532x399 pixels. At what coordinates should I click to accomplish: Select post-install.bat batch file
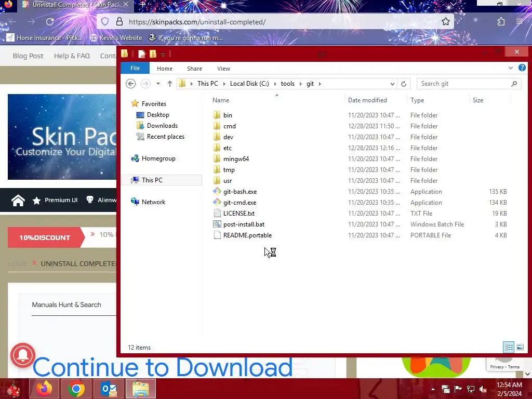tap(244, 224)
